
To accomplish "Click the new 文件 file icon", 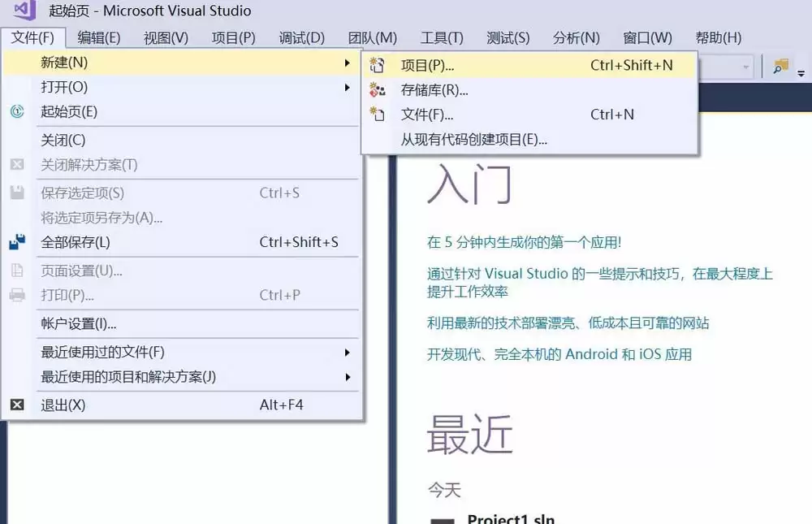I will (x=377, y=115).
